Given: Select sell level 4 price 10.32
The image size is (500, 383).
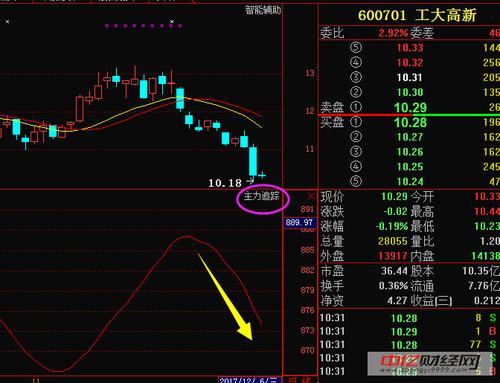Looking at the screenshot, I should pos(410,63).
